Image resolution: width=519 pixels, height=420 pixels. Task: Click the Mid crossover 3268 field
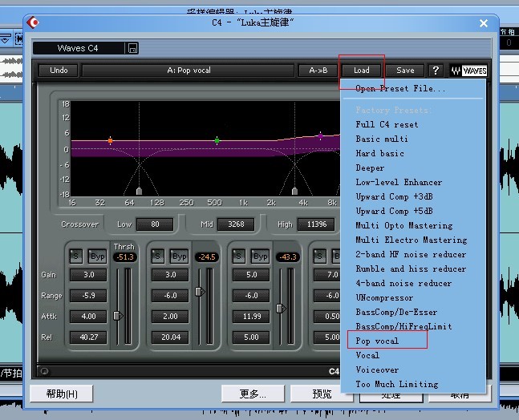pyautogui.click(x=236, y=224)
